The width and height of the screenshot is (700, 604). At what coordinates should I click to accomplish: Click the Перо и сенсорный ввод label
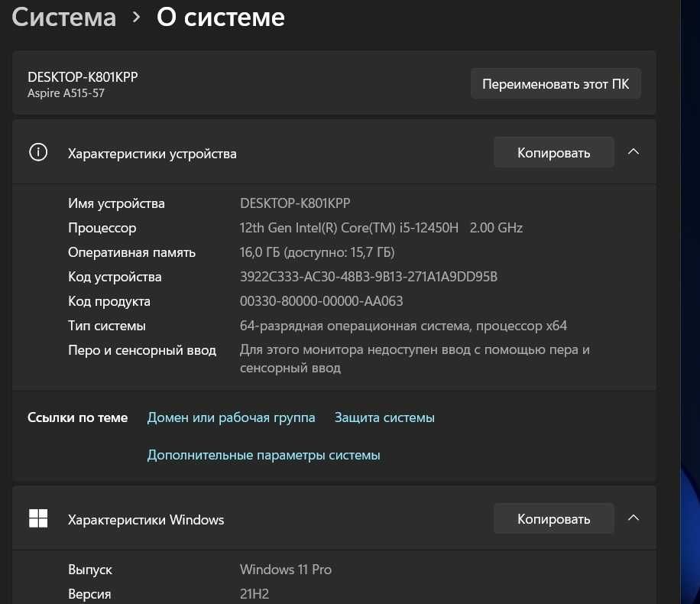[142, 350]
